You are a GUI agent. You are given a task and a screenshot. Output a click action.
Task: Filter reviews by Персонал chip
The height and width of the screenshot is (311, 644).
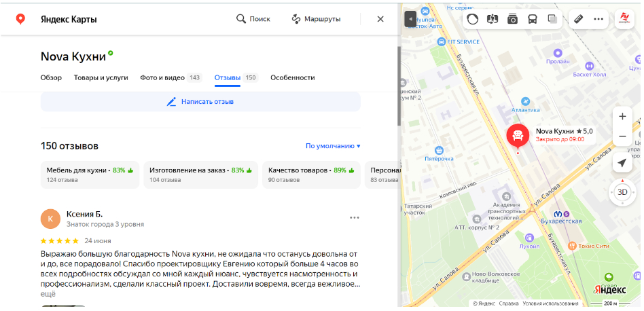(382, 175)
